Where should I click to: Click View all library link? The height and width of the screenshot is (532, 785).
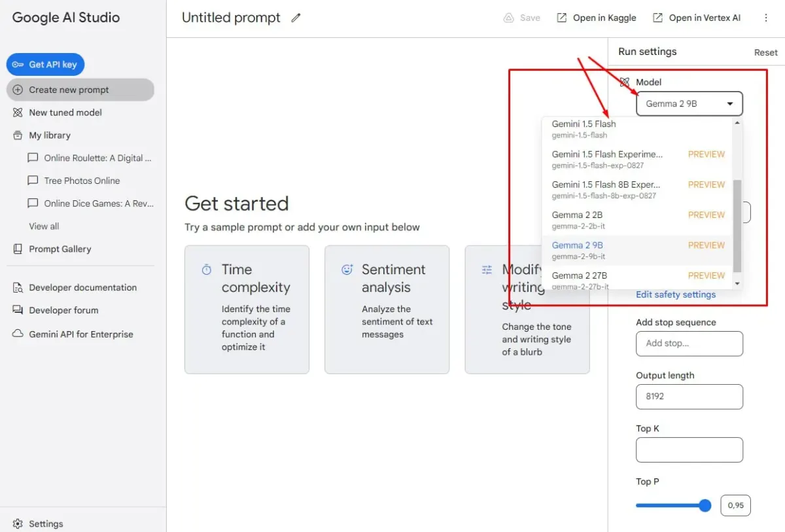[44, 226]
